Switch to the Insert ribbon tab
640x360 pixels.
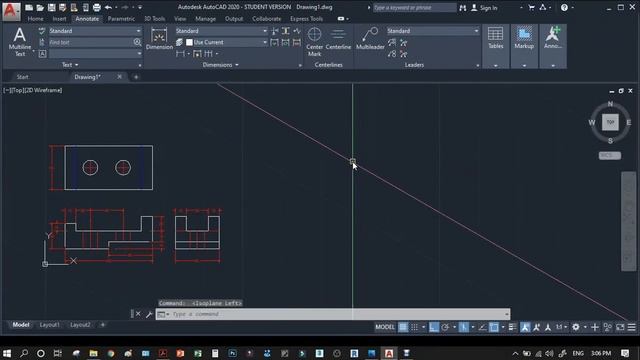pyautogui.click(x=59, y=19)
